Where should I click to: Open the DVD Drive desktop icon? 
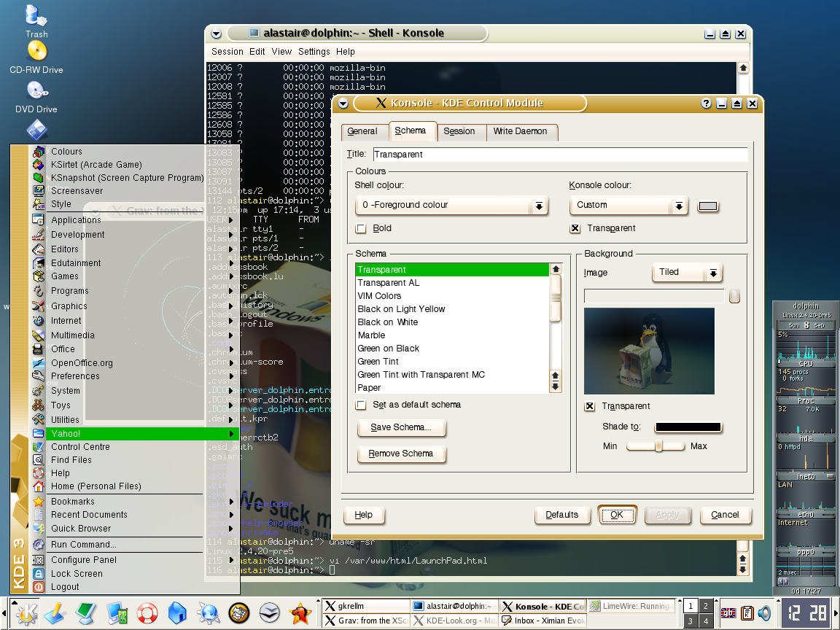[x=36, y=91]
